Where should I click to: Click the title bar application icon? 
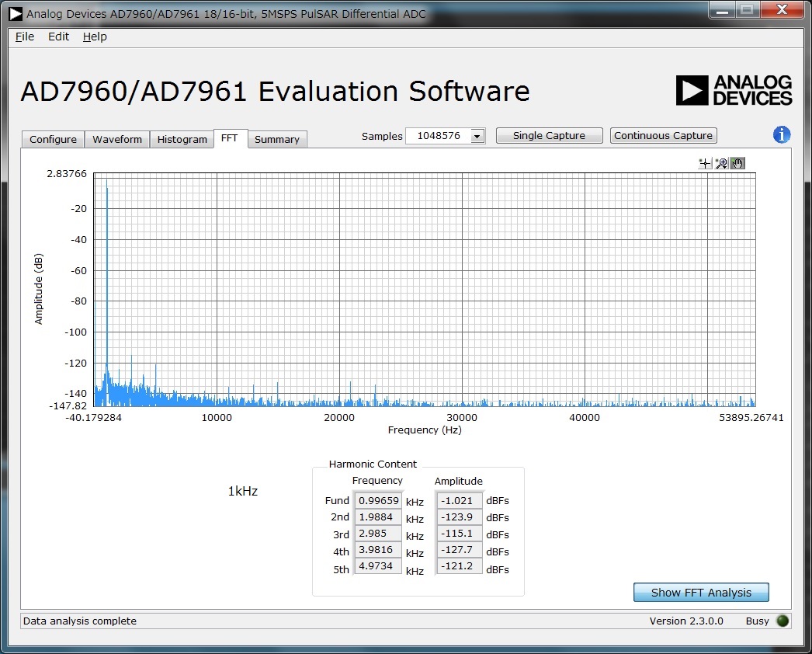click(x=16, y=14)
